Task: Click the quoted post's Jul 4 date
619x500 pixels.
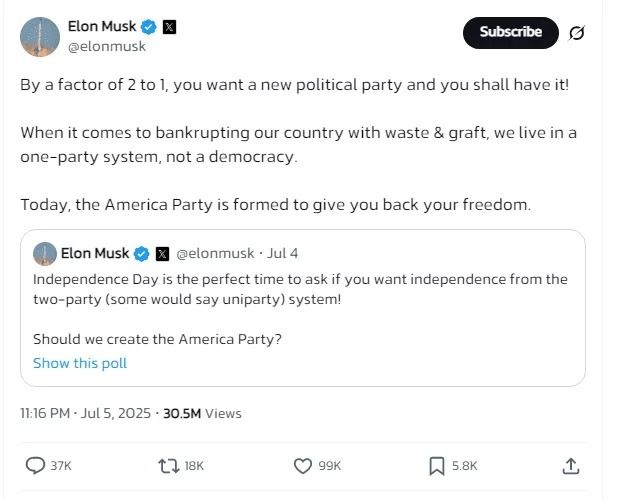Action: 284,254
